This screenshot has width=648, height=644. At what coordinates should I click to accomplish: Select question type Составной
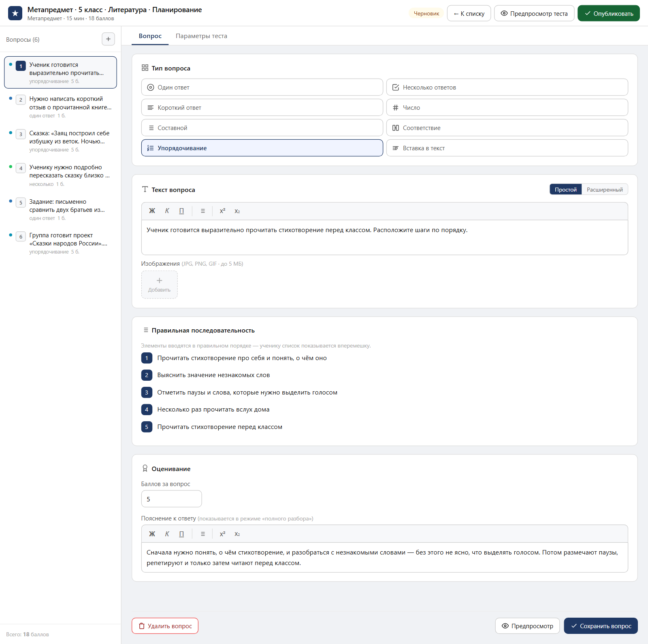[262, 128]
